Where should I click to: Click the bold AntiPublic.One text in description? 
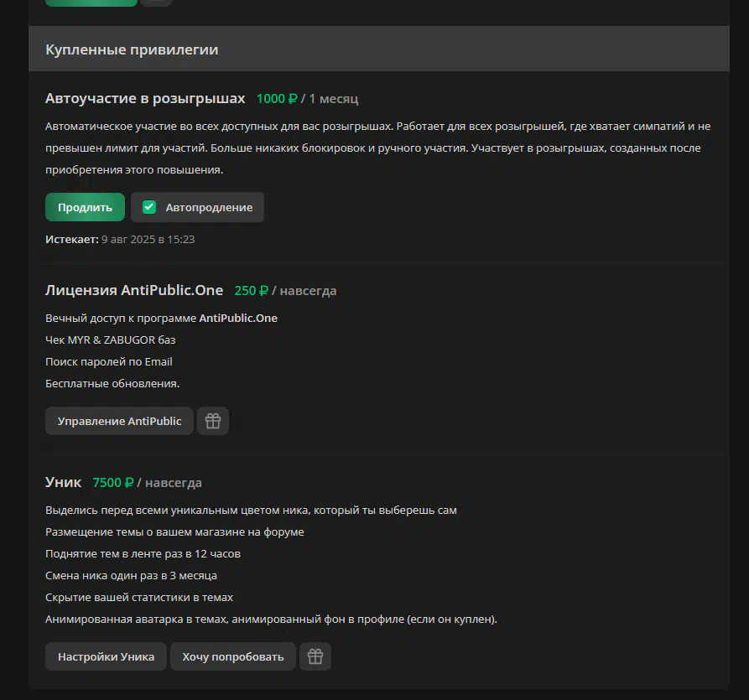[238, 318]
